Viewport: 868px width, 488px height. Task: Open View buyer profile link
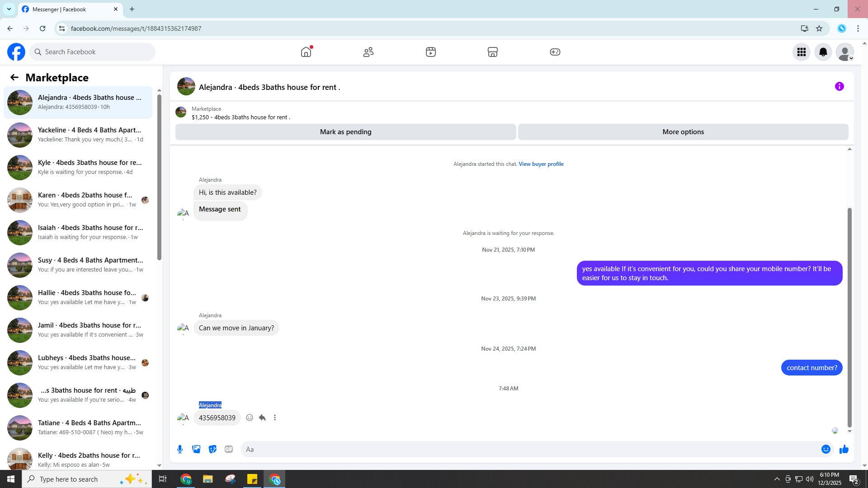click(x=541, y=164)
